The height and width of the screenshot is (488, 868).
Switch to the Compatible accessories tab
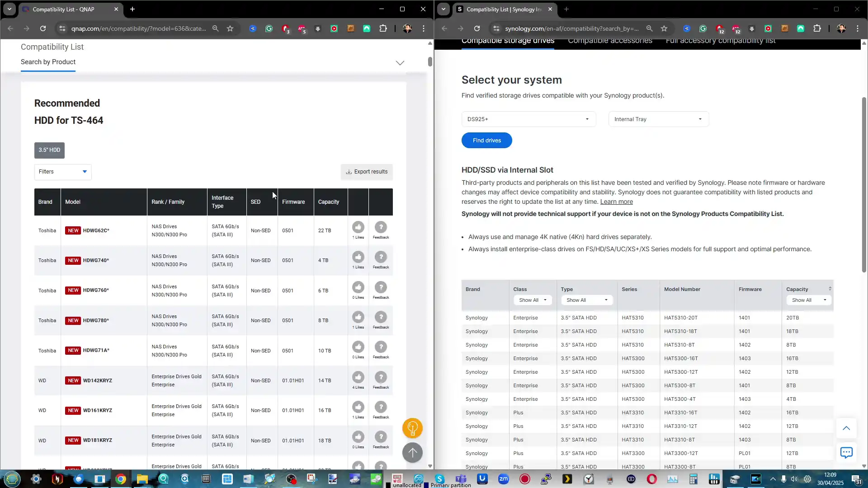click(x=609, y=41)
